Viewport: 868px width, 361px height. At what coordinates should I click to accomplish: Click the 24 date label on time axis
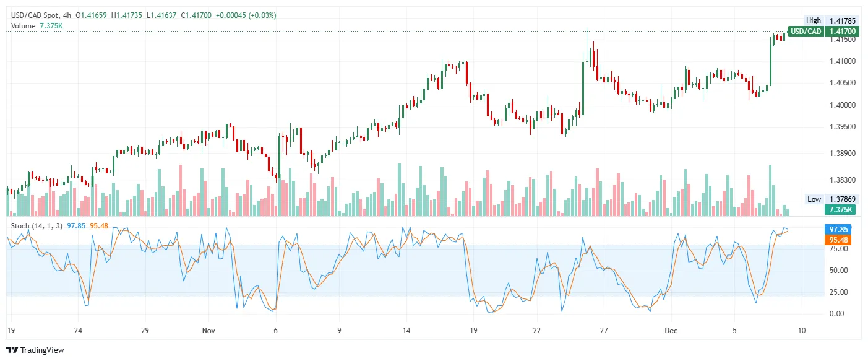tap(78, 331)
